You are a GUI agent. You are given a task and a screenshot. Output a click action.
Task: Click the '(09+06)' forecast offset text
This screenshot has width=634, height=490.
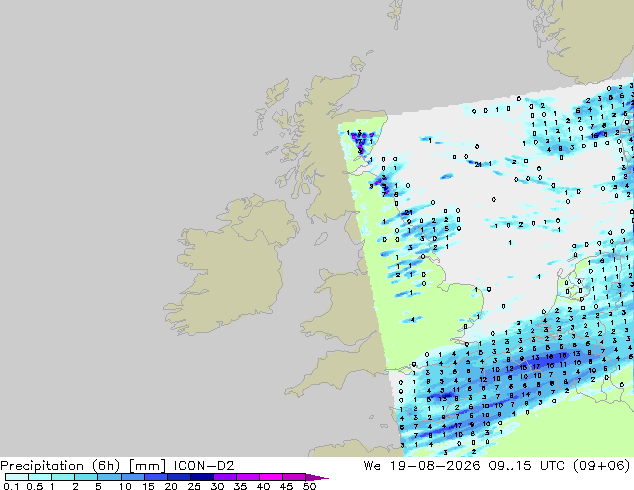(x=602, y=466)
